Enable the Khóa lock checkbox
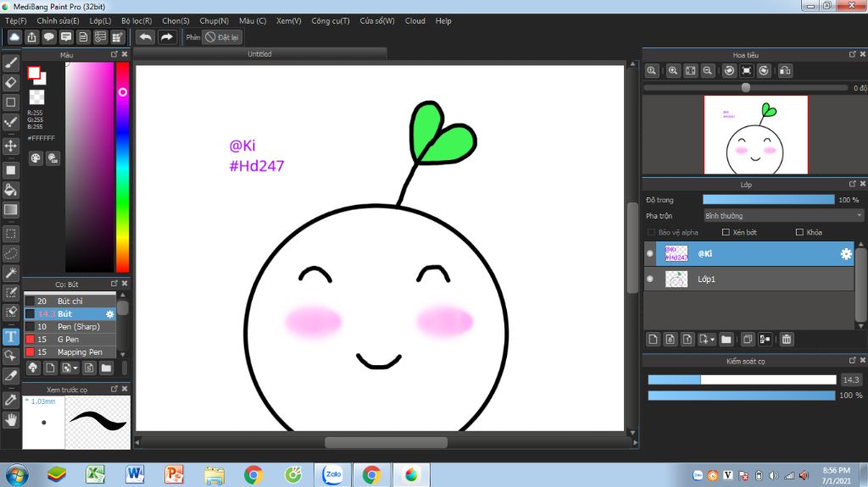This screenshot has width=868, height=487. pyautogui.click(x=799, y=232)
